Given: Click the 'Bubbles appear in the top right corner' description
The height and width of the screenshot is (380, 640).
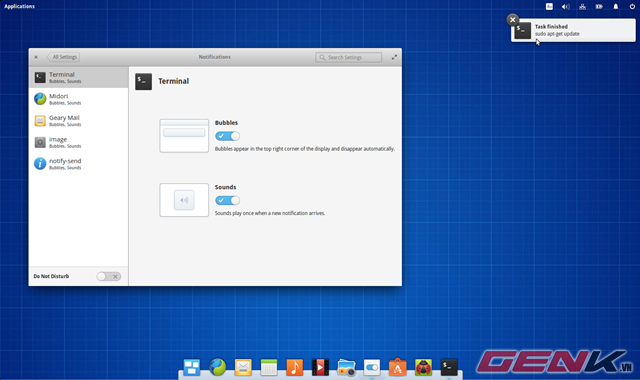Looking at the screenshot, I should click(305, 149).
